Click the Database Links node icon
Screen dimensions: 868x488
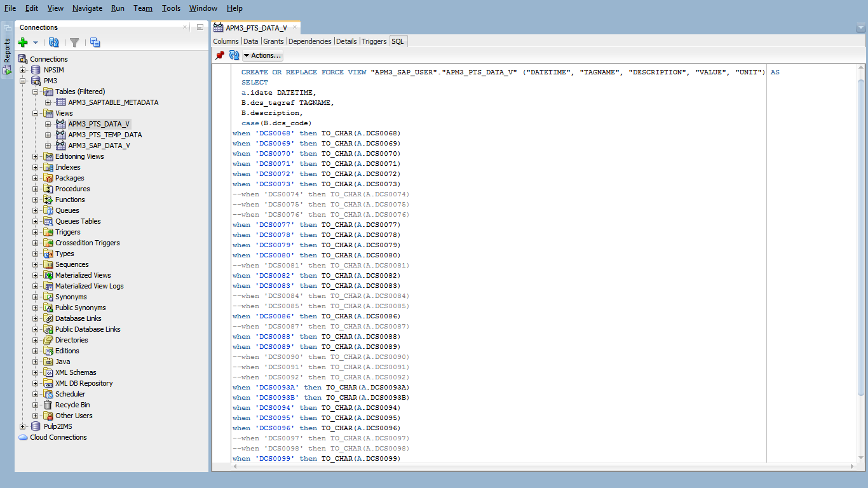(x=48, y=318)
